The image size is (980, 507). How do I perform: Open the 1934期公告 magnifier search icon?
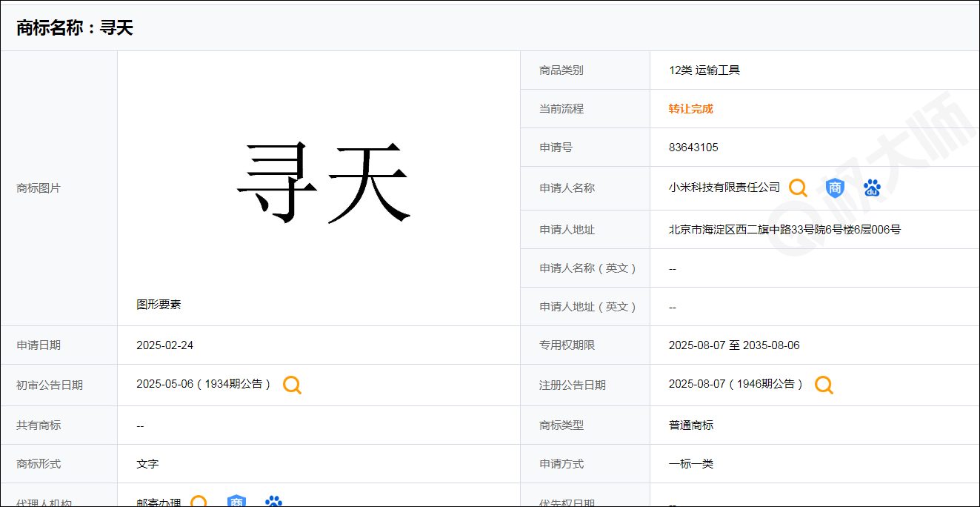[293, 385]
